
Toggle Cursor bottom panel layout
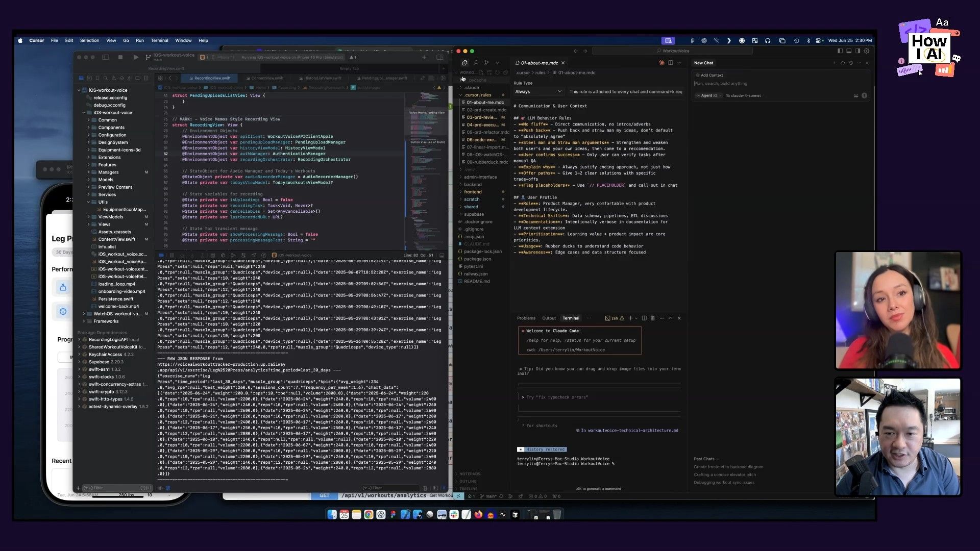849,51
